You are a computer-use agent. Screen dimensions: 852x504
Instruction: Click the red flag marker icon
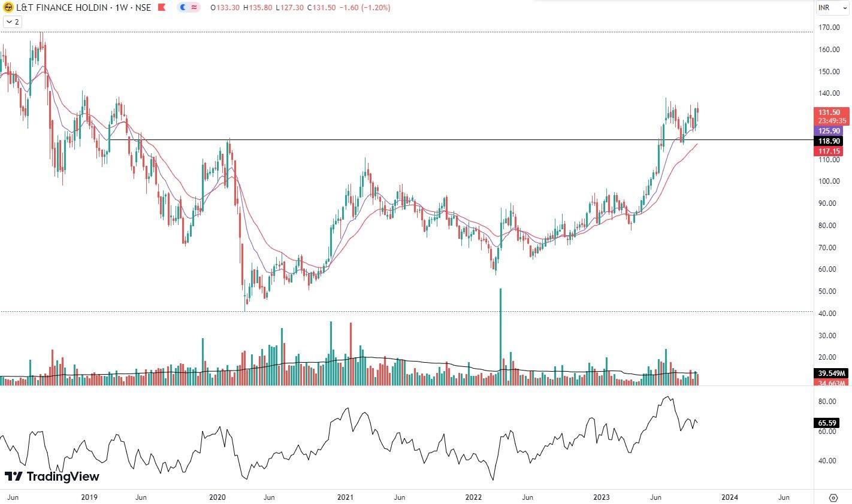coord(161,8)
